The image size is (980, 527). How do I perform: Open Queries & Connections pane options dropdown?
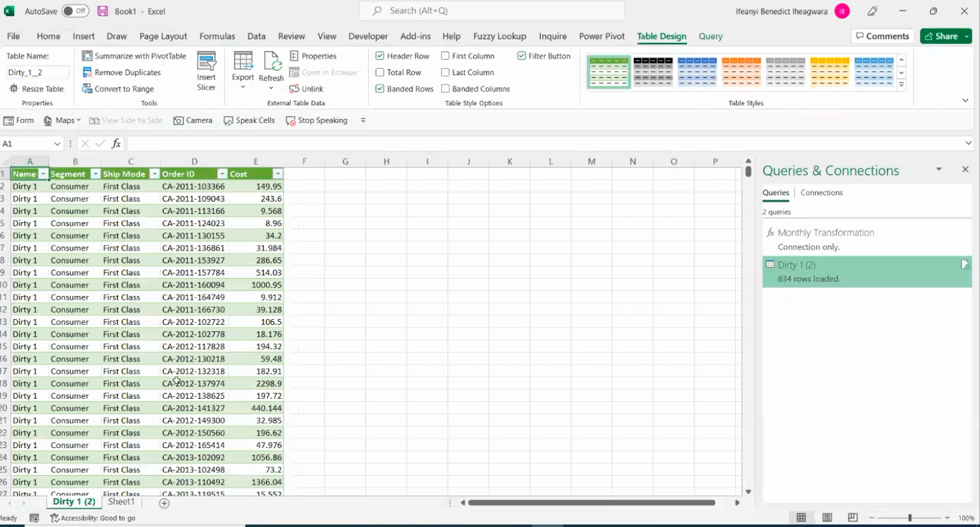coord(939,170)
